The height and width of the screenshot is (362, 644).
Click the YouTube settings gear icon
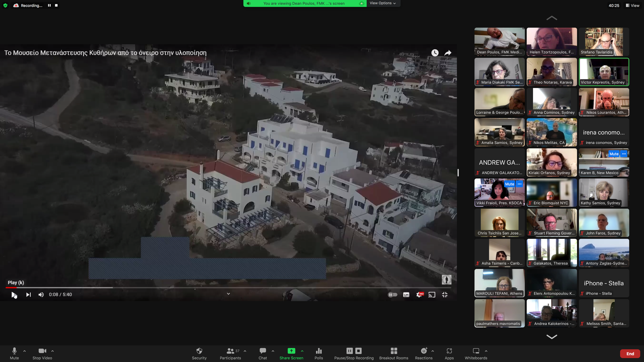pos(419,295)
